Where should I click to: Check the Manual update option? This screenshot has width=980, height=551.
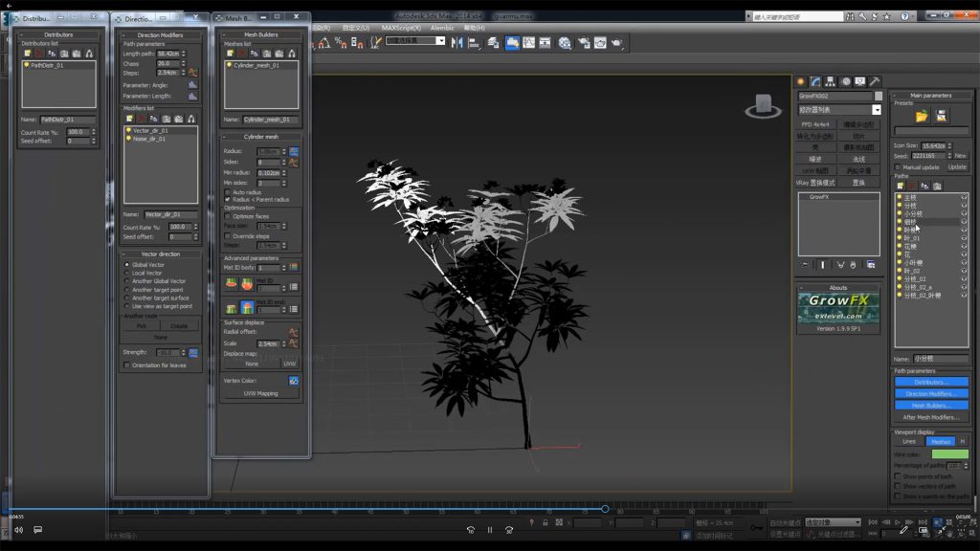pyautogui.click(x=897, y=166)
